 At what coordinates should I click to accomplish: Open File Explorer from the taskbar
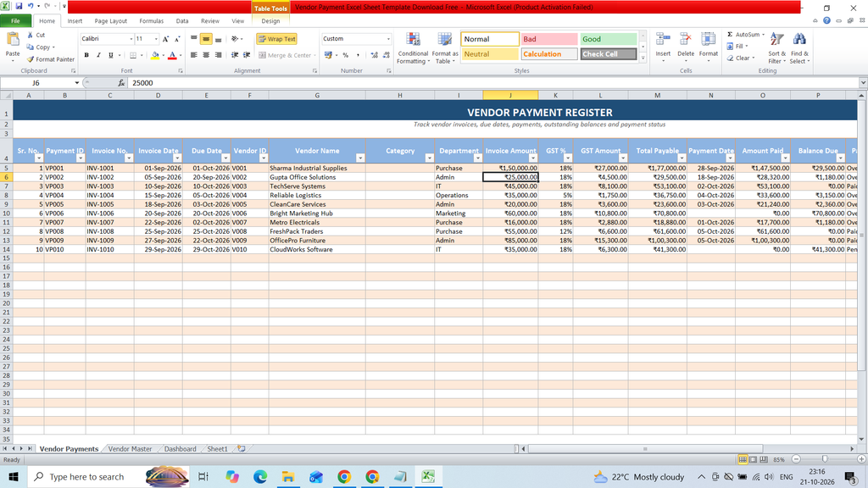(288, 476)
